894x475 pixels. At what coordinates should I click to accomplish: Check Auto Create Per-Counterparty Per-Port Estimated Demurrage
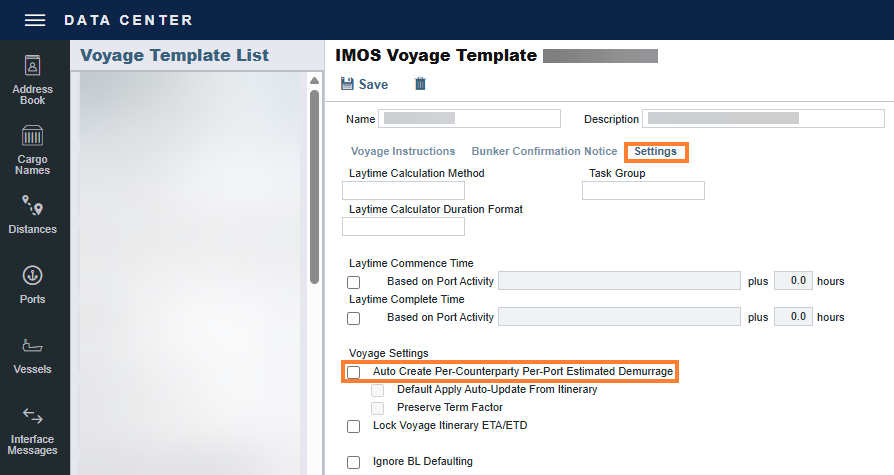[x=353, y=372]
